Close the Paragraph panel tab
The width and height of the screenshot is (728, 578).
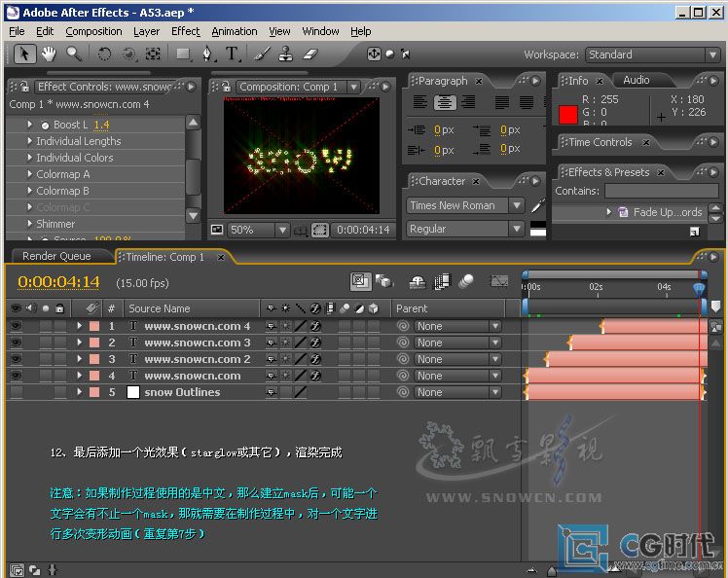tap(479, 81)
